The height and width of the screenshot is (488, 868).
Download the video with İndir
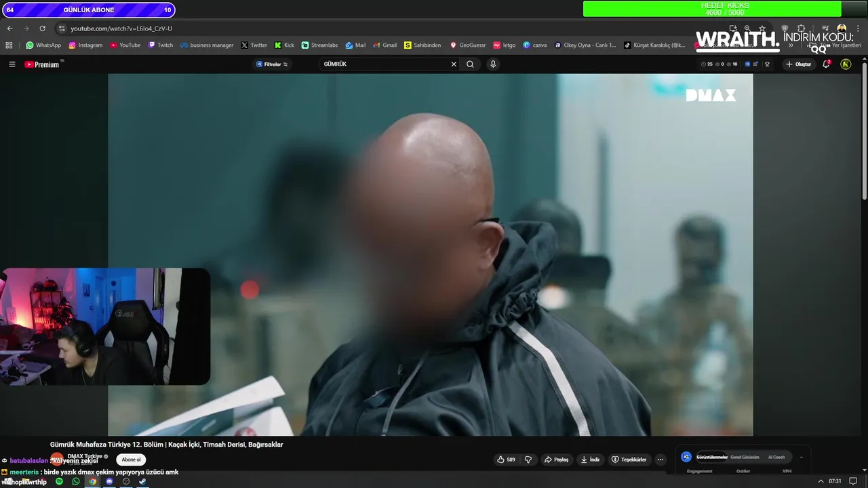pyautogui.click(x=590, y=460)
